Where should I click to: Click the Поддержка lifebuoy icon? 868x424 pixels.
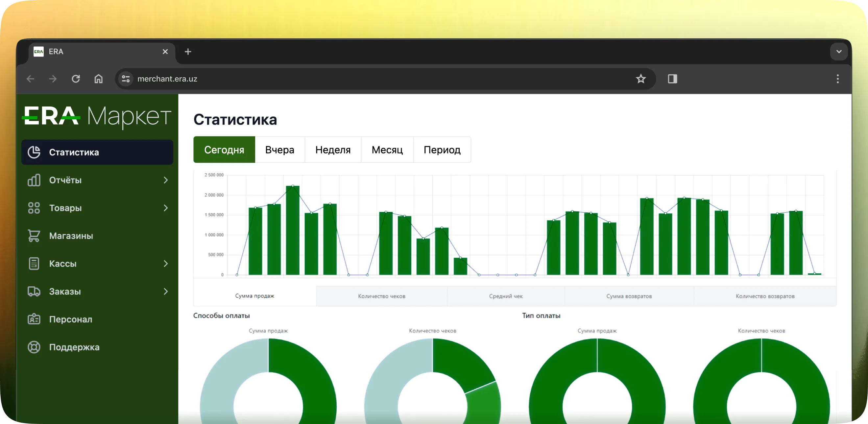(34, 347)
